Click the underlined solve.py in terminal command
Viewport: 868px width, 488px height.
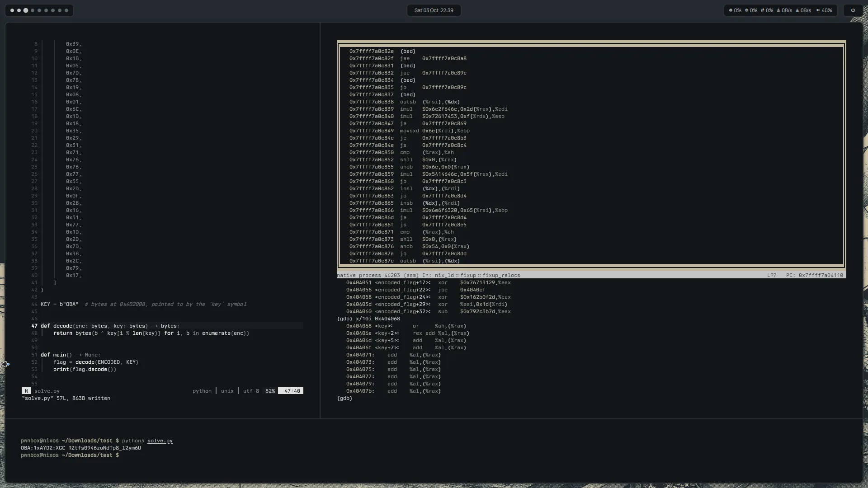click(x=160, y=441)
